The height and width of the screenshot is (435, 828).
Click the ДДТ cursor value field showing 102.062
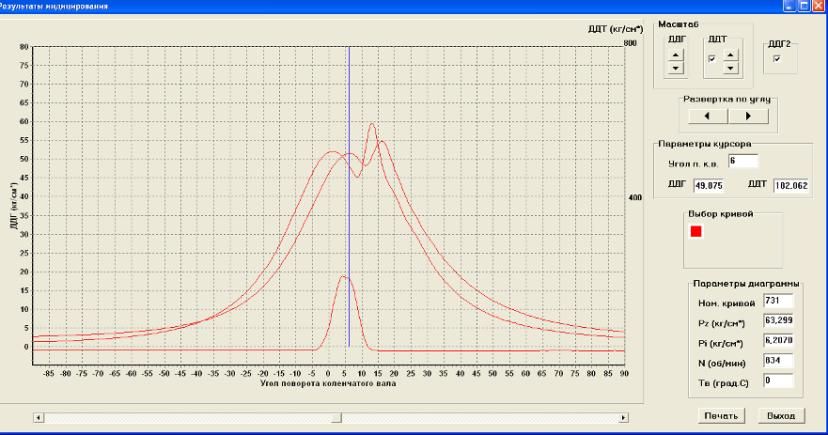(x=791, y=185)
